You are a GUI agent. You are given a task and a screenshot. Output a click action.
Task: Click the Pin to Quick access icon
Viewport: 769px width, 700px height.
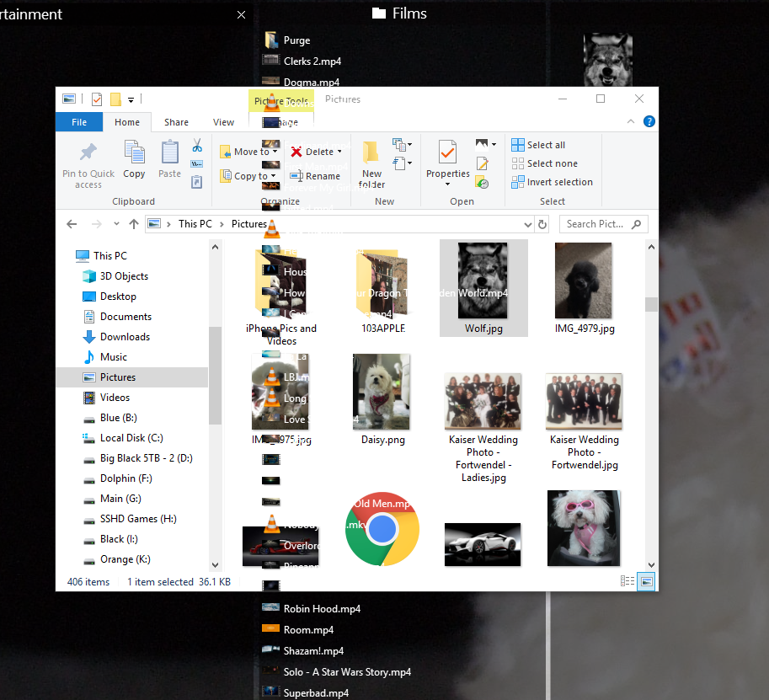coord(88,152)
